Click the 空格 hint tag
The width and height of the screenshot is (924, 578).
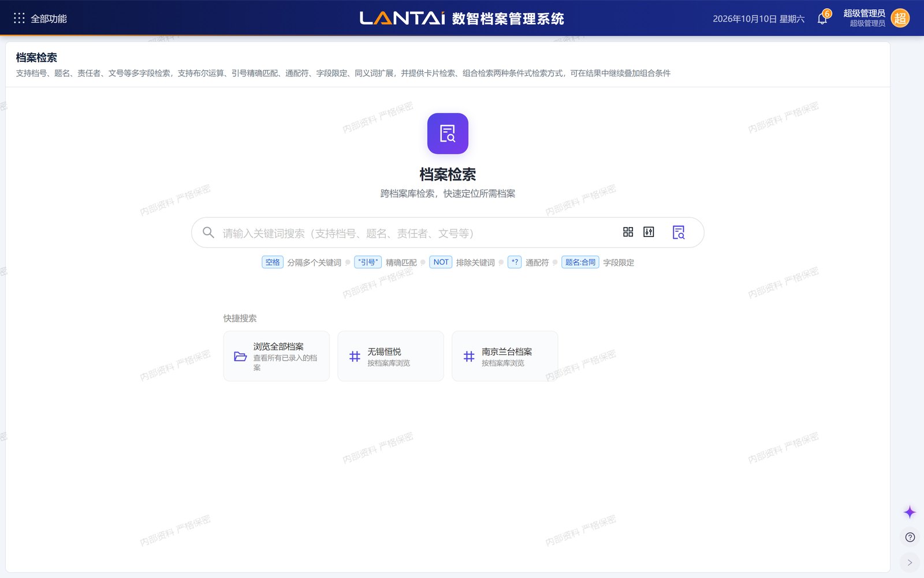(273, 262)
